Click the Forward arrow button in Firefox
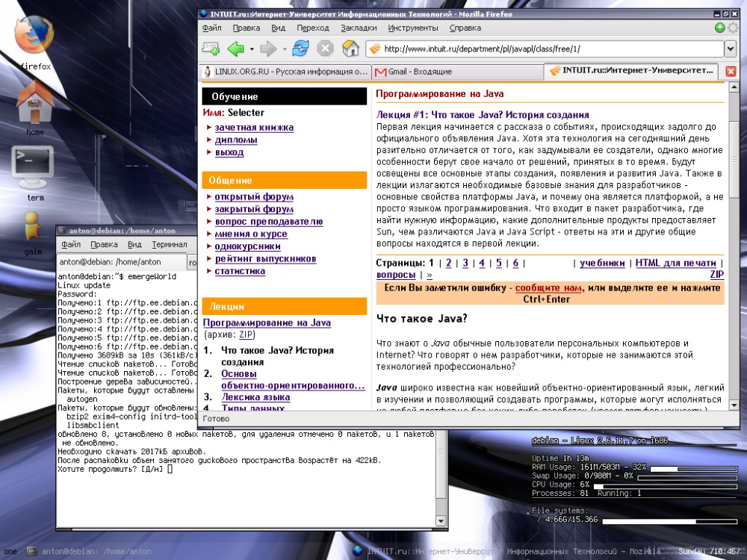Screen dimensions: 747x560 [x=268, y=48]
